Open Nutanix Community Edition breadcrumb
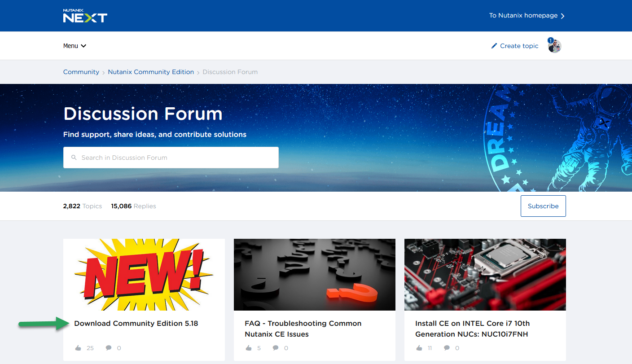Viewport: 632px width, 364px height. tap(151, 72)
